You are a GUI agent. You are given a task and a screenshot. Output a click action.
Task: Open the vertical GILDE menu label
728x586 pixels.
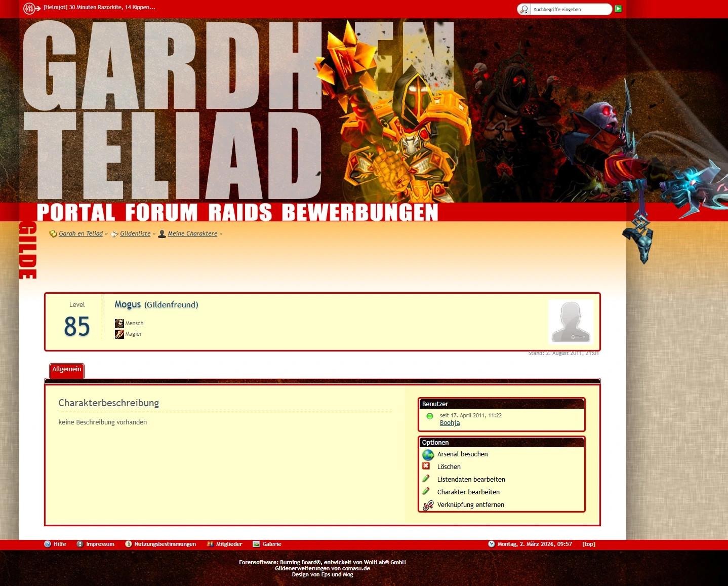pyautogui.click(x=28, y=250)
